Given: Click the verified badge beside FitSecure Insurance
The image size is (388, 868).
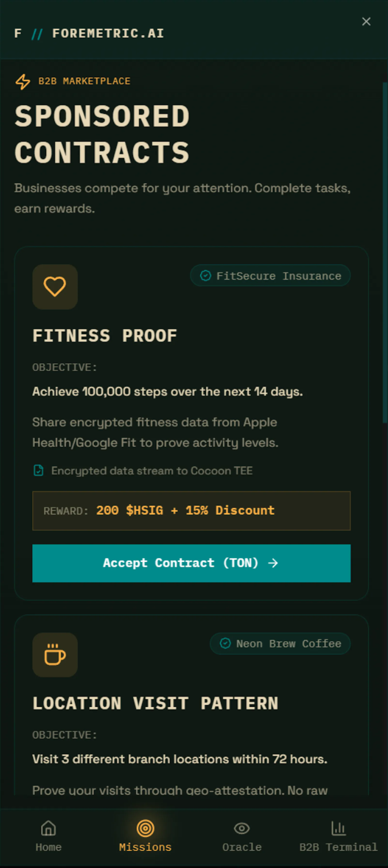Looking at the screenshot, I should click(x=206, y=276).
